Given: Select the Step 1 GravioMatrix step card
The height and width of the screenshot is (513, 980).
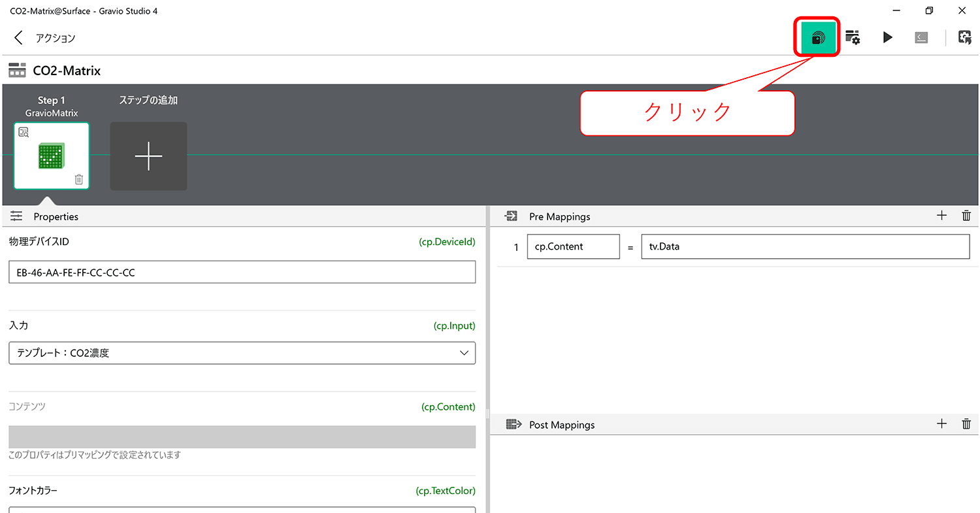Looking at the screenshot, I should coord(52,156).
